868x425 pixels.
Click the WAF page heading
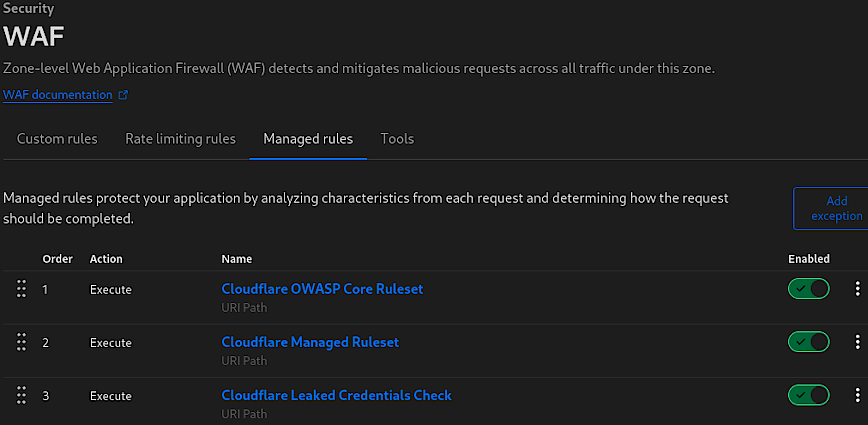pos(34,37)
